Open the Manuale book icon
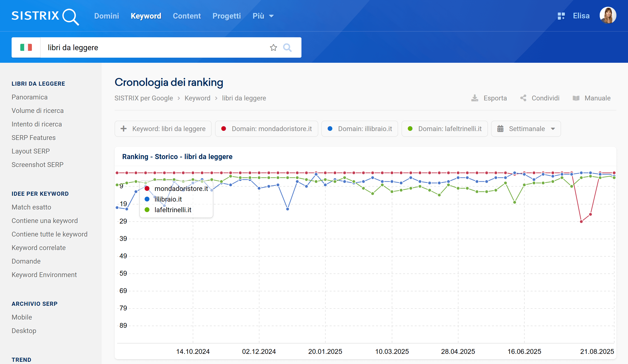 coord(576,98)
